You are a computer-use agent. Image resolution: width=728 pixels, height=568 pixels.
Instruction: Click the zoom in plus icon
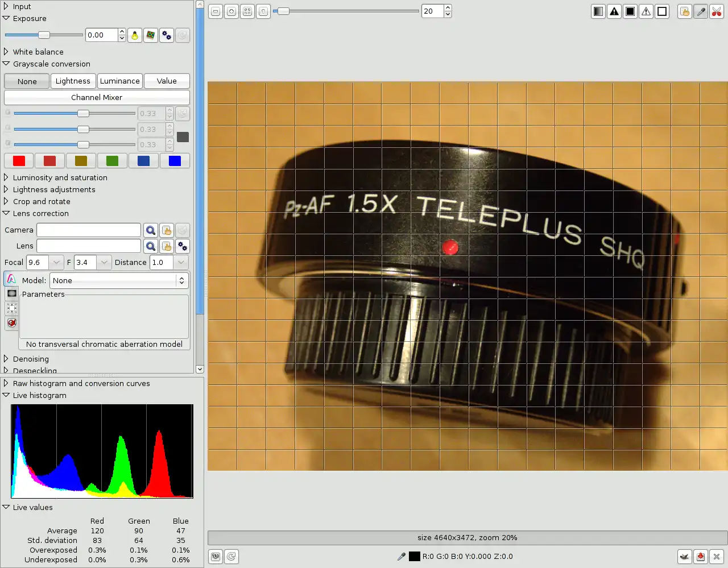pos(231,11)
